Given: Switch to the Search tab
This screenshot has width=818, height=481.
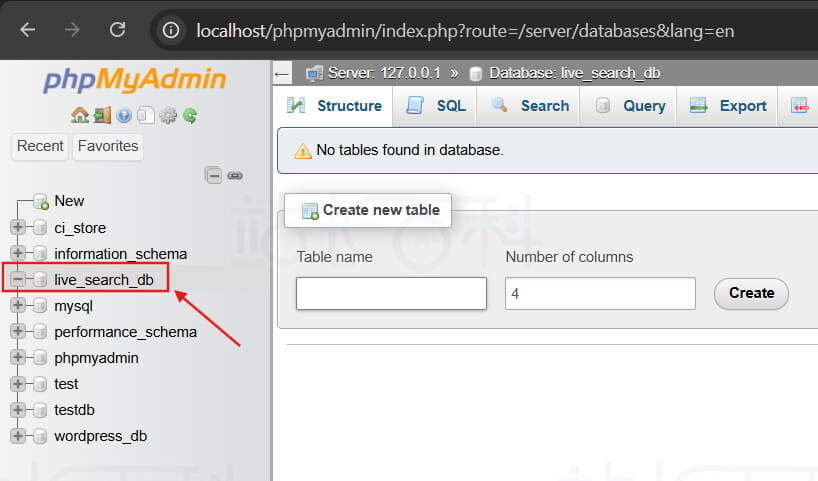Looking at the screenshot, I should point(528,106).
